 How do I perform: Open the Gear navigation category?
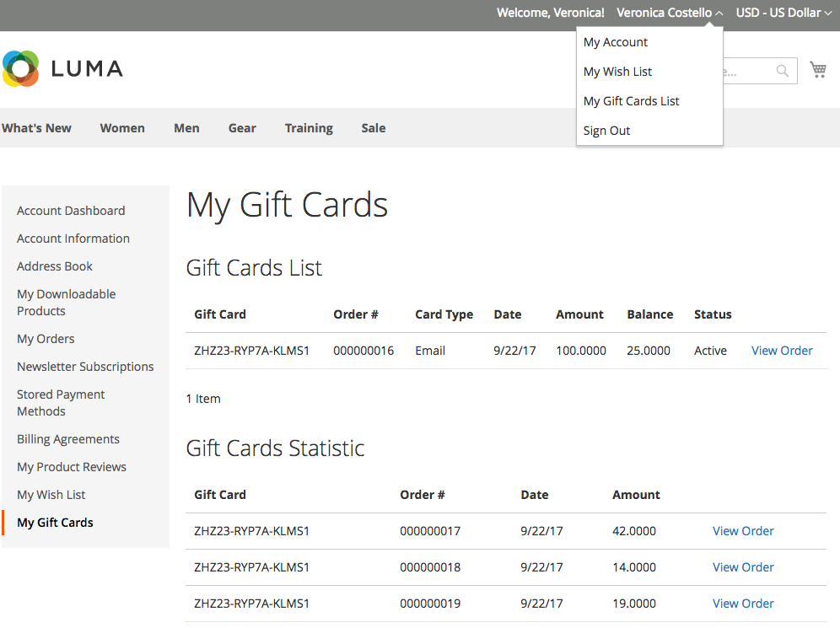(x=242, y=128)
